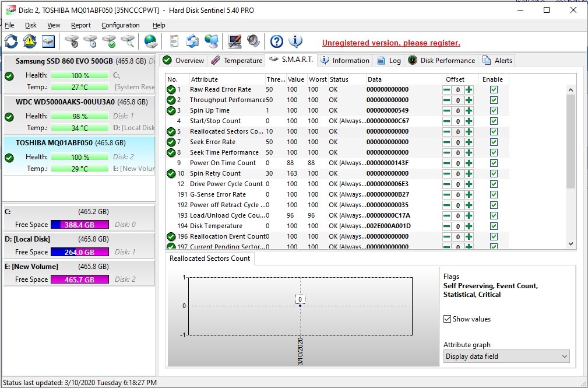Switch to the Information tab
Image resolution: width=588 pixels, height=388 pixels.
345,61
